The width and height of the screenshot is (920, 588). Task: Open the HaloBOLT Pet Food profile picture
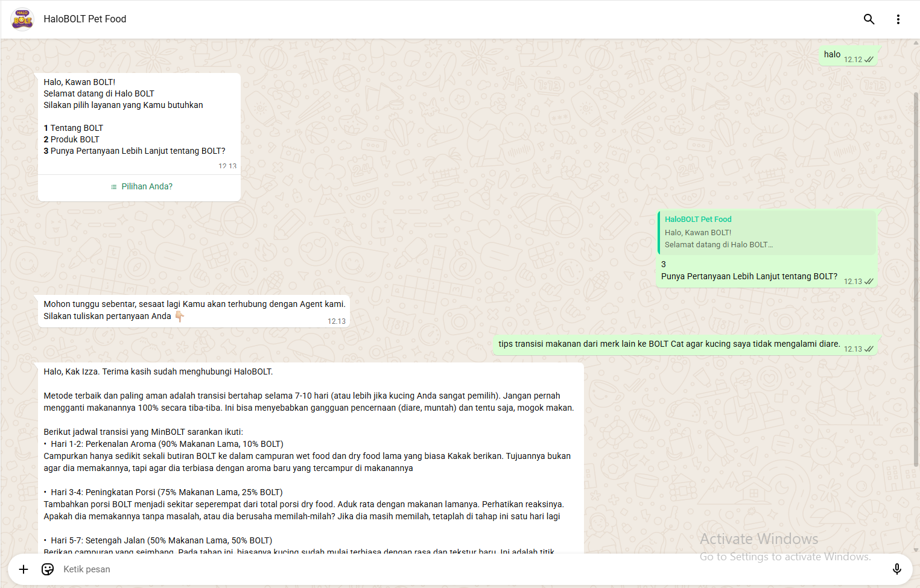pos(22,19)
